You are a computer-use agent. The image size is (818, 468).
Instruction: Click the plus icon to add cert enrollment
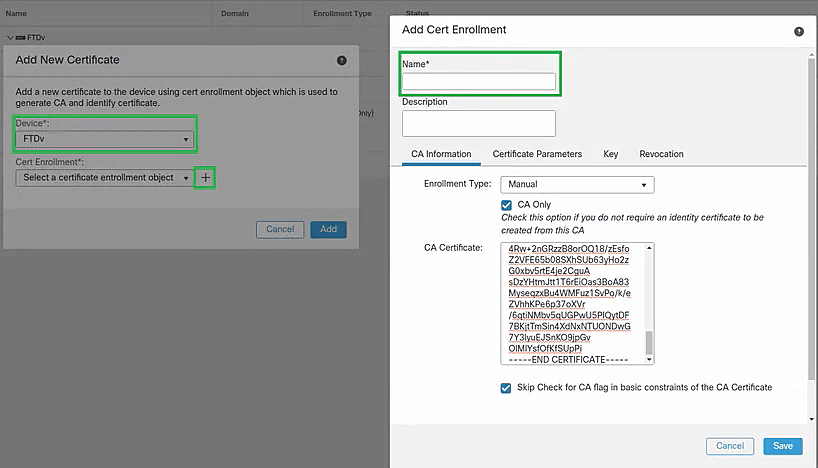206,177
